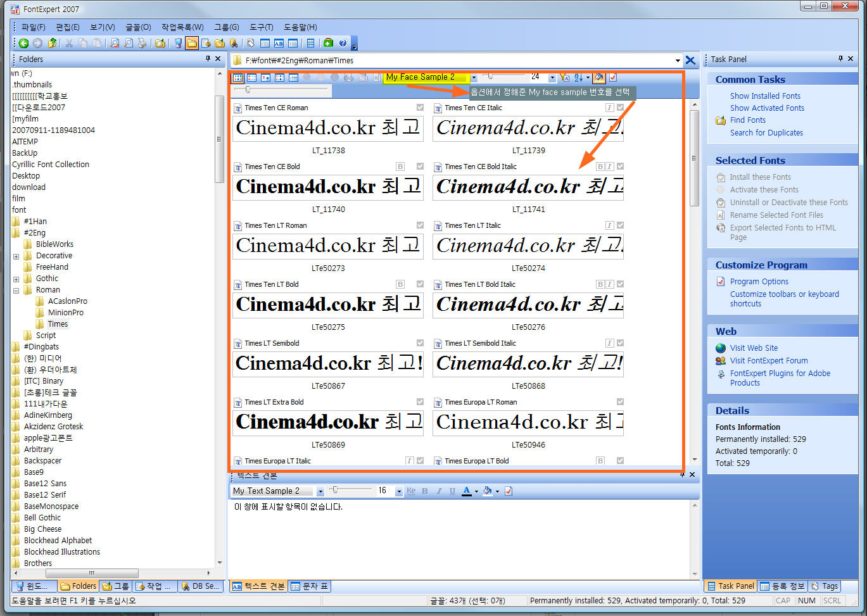
Task: Switch to the DB Se... bottom tab
Action: 200,586
